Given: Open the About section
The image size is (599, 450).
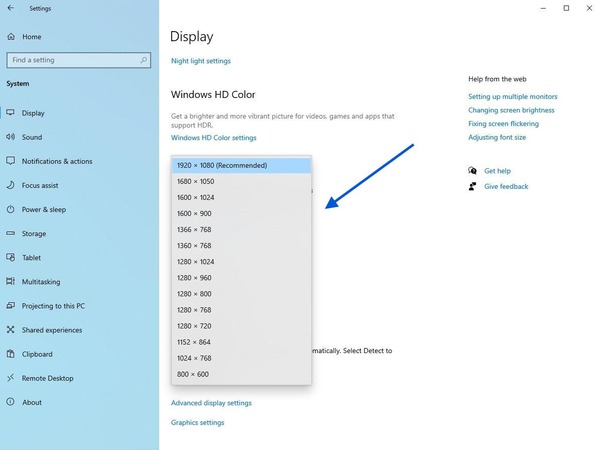Looking at the screenshot, I should coord(32,402).
